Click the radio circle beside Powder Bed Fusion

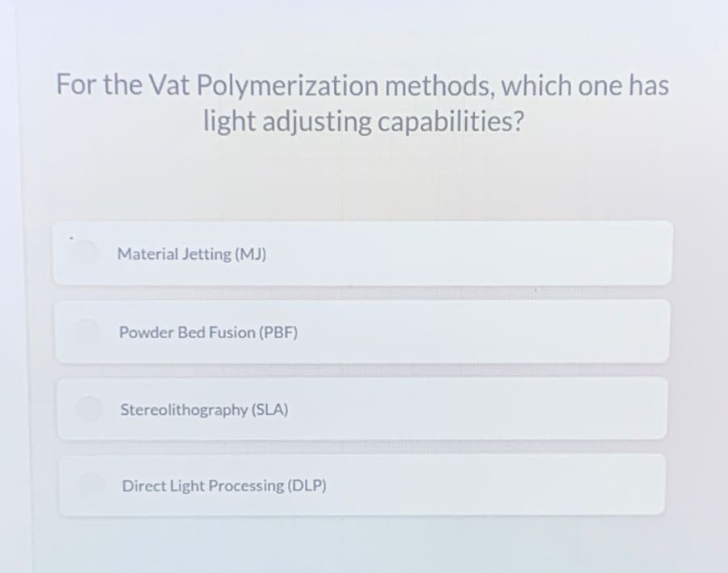click(x=87, y=332)
